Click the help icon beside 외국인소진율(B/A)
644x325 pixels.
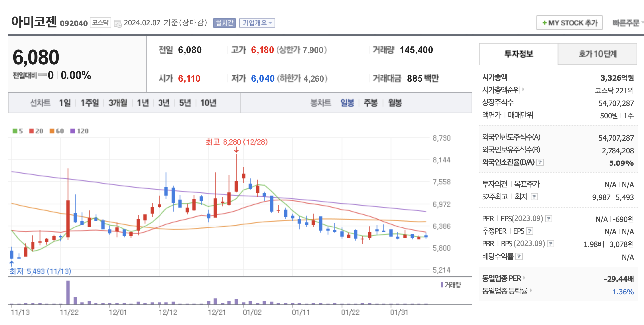click(540, 162)
